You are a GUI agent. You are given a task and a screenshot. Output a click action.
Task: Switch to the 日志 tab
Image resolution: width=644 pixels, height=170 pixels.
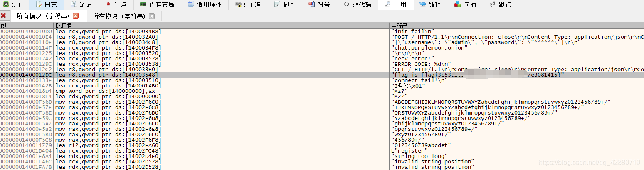click(47, 5)
